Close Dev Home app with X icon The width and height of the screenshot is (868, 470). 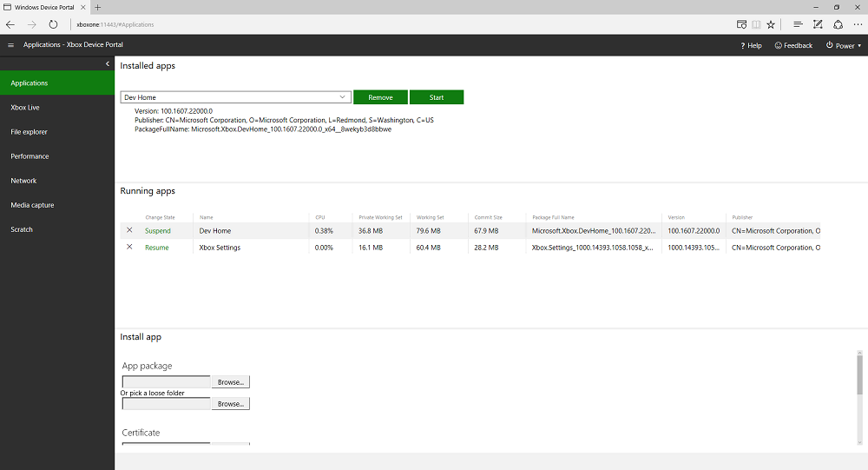tap(129, 230)
